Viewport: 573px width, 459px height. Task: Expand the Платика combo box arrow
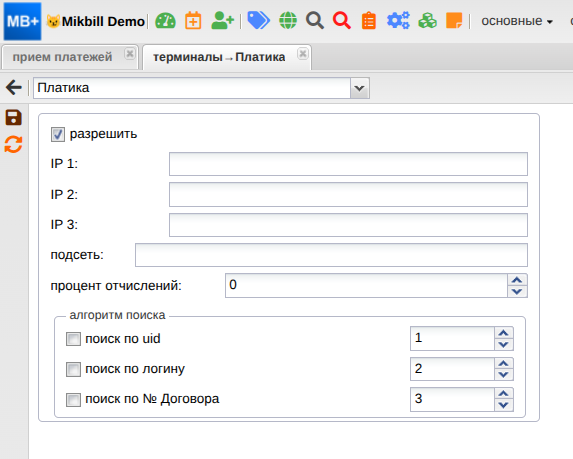[360, 88]
